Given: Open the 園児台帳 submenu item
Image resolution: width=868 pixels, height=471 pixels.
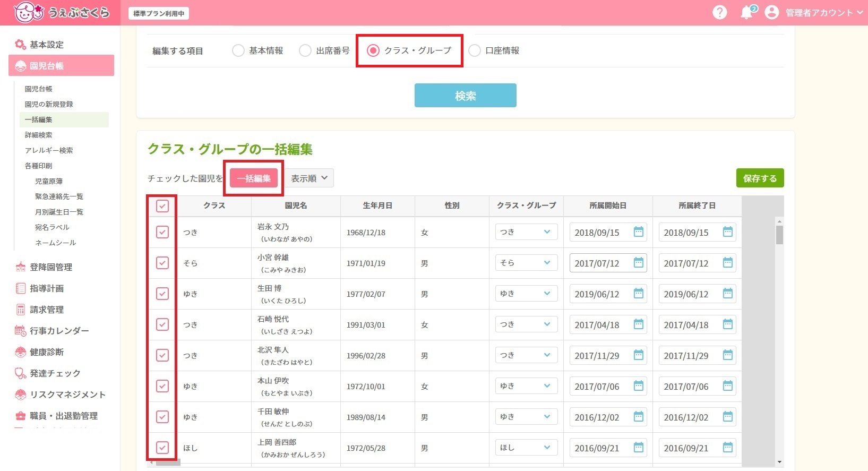Looking at the screenshot, I should click(38, 89).
